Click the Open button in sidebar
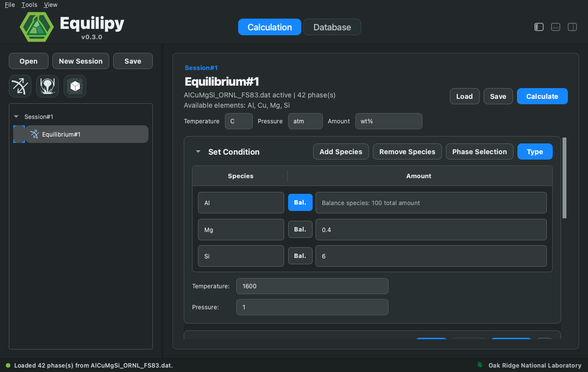 click(28, 61)
